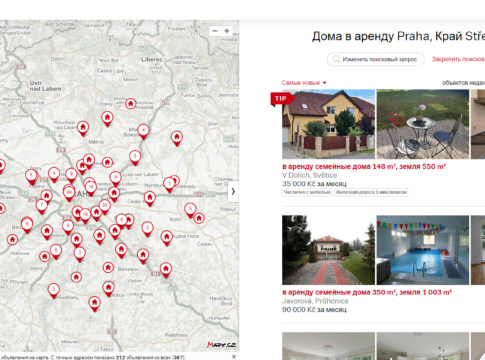Click the Частично с мебелью tag

coord(307,192)
